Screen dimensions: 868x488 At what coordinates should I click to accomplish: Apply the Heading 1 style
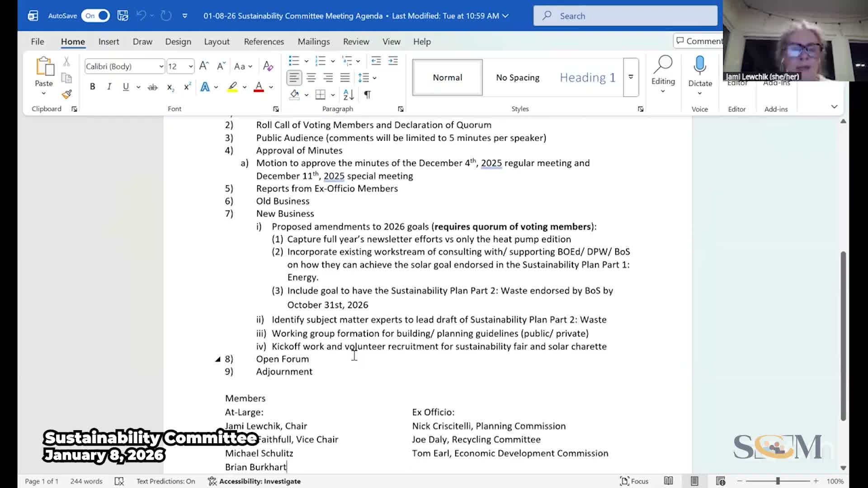(587, 78)
